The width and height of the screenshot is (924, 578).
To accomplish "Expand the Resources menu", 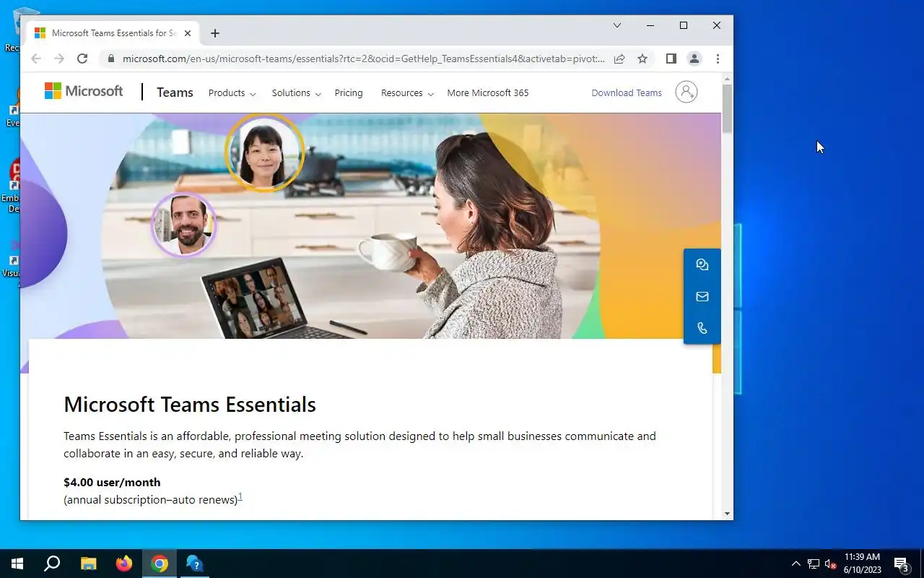I will (x=407, y=93).
